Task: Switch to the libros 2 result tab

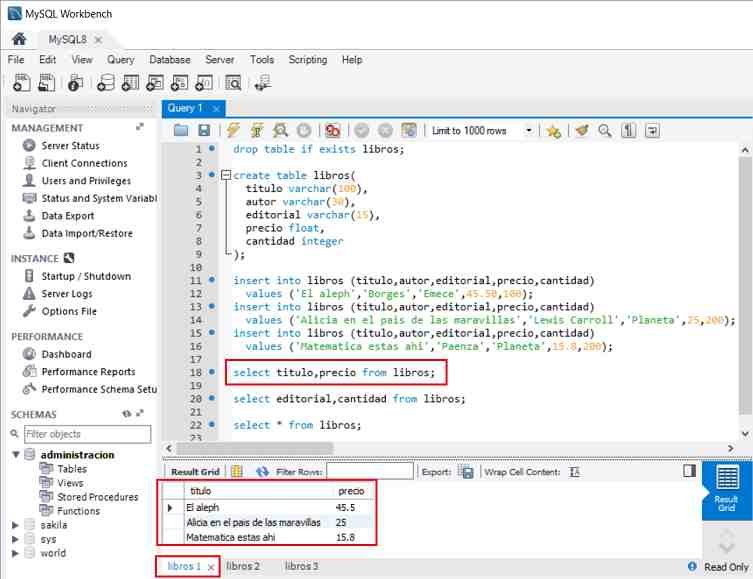Action: click(242, 566)
